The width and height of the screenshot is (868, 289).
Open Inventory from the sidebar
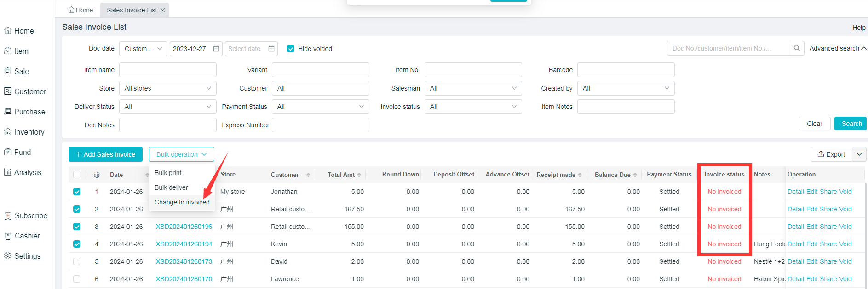point(29,132)
